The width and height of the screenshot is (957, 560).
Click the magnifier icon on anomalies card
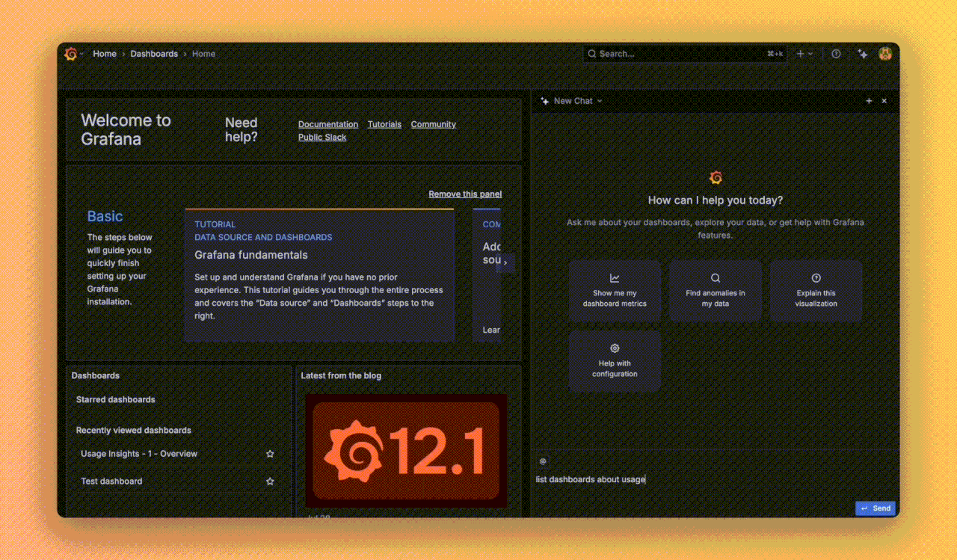pyautogui.click(x=716, y=277)
